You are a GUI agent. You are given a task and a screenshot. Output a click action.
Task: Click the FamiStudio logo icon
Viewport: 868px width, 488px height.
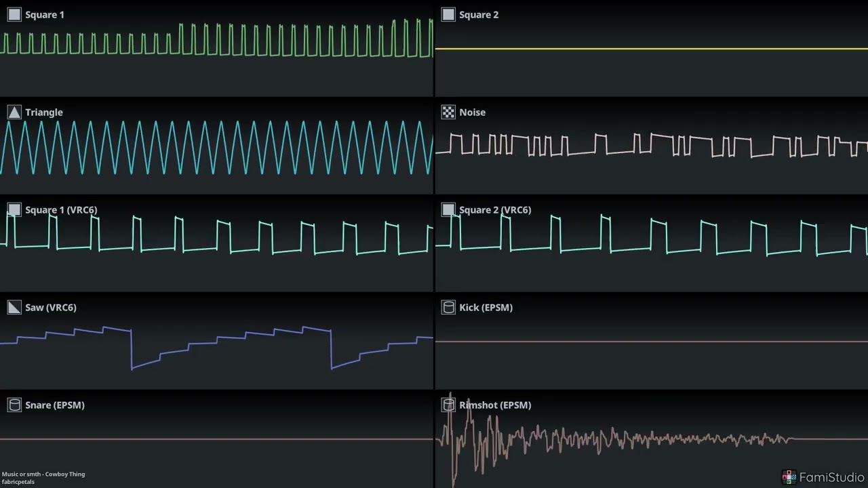pos(789,477)
